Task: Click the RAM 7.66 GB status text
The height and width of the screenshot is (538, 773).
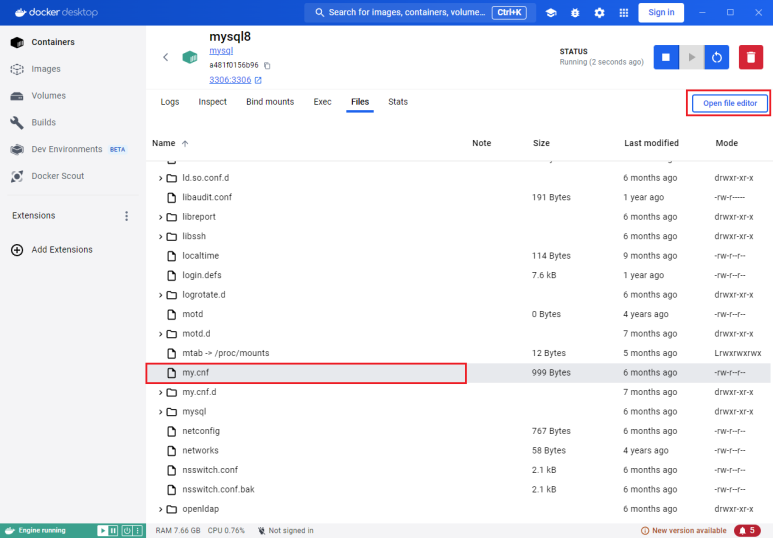Action: coord(178,531)
